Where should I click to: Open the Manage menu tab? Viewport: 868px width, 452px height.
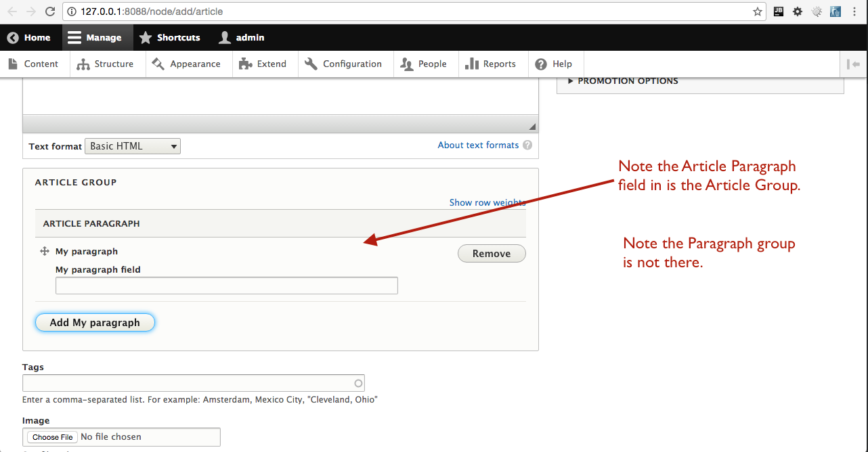coord(97,37)
